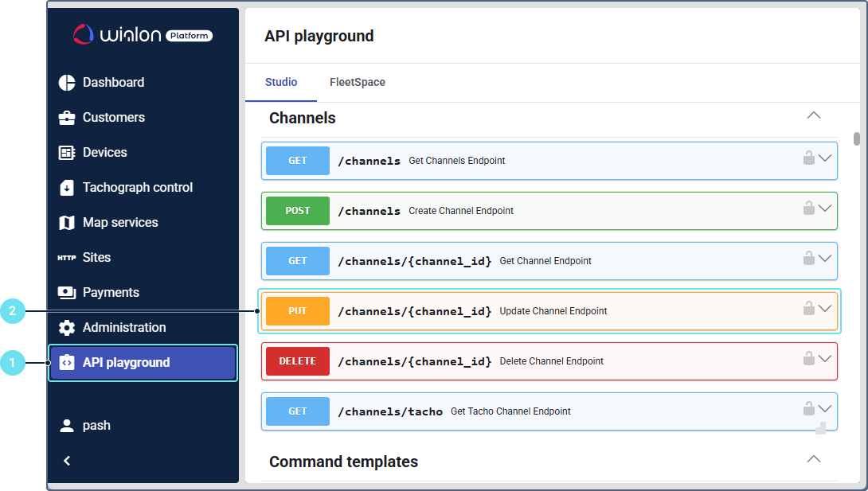Click the vertical scrollbar thumb

click(x=857, y=139)
